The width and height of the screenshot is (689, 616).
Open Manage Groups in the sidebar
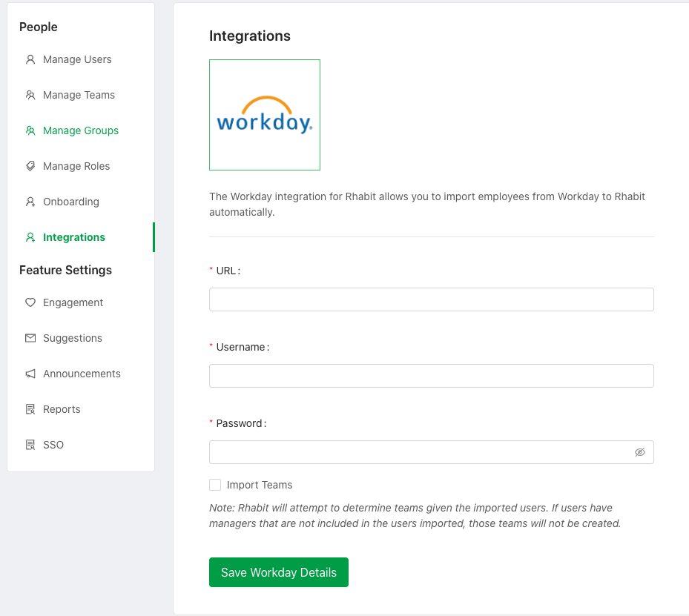pos(80,130)
